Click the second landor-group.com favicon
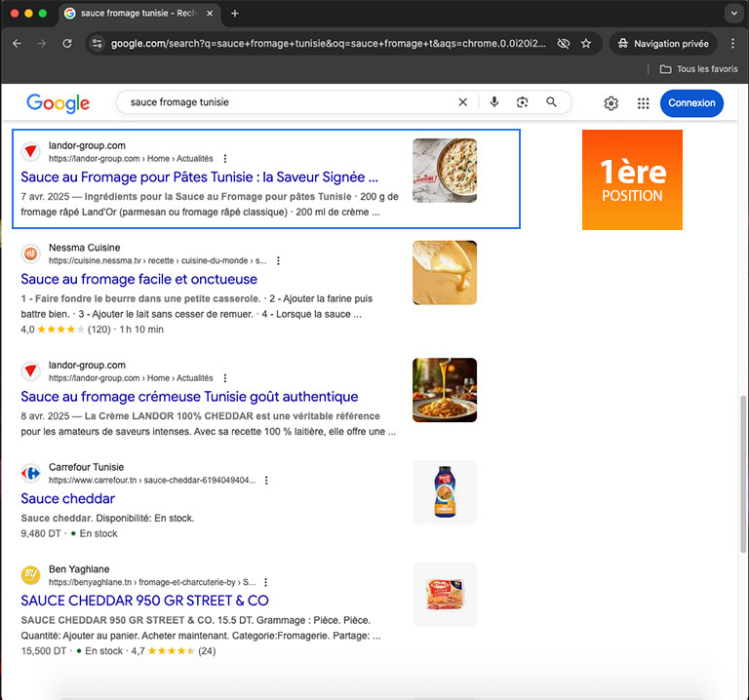 [30, 371]
